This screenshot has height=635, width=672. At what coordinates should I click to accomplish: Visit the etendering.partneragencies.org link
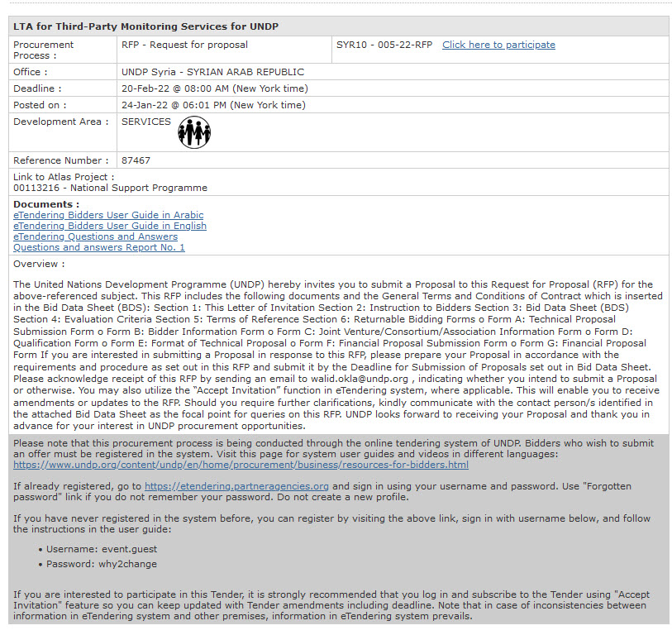click(236, 486)
